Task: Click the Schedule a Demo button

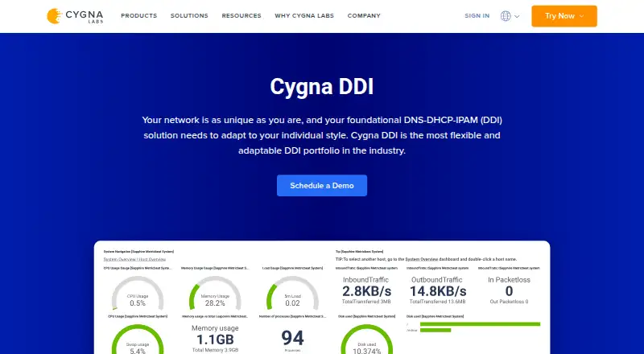Action: point(321,185)
